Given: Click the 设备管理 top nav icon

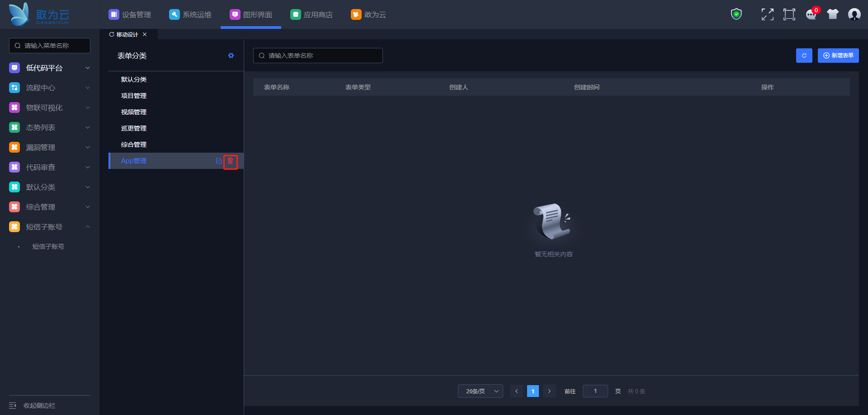Looking at the screenshot, I should [113, 14].
